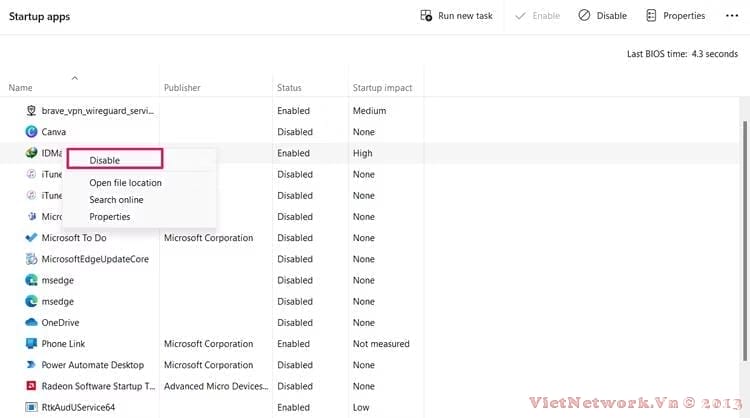Image resolution: width=750 pixels, height=418 pixels.
Task: Click the Phone Link icon
Action: tap(31, 344)
